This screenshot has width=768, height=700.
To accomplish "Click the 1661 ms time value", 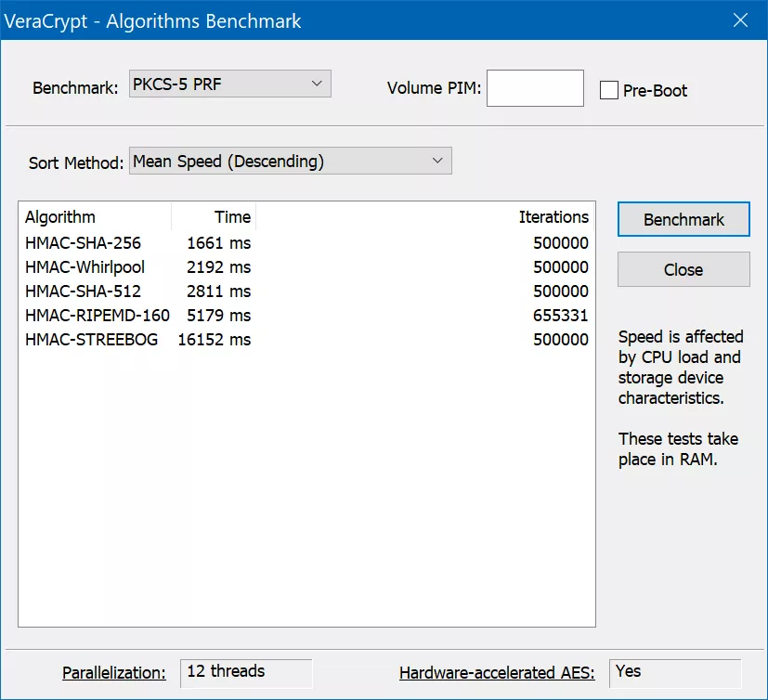I will coord(219,243).
